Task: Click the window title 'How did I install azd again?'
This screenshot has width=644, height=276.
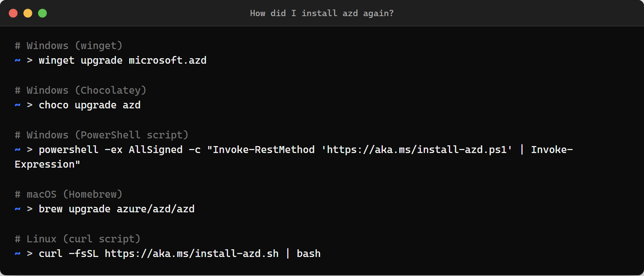Action: 321,13
